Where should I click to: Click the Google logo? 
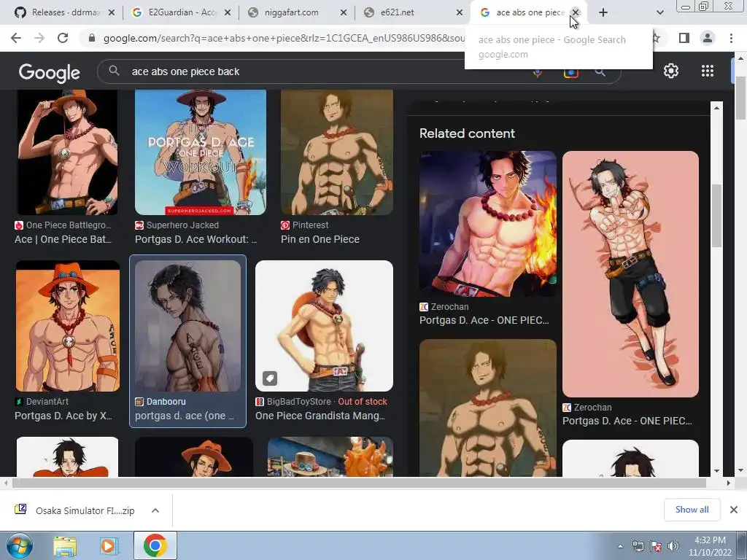(x=49, y=72)
